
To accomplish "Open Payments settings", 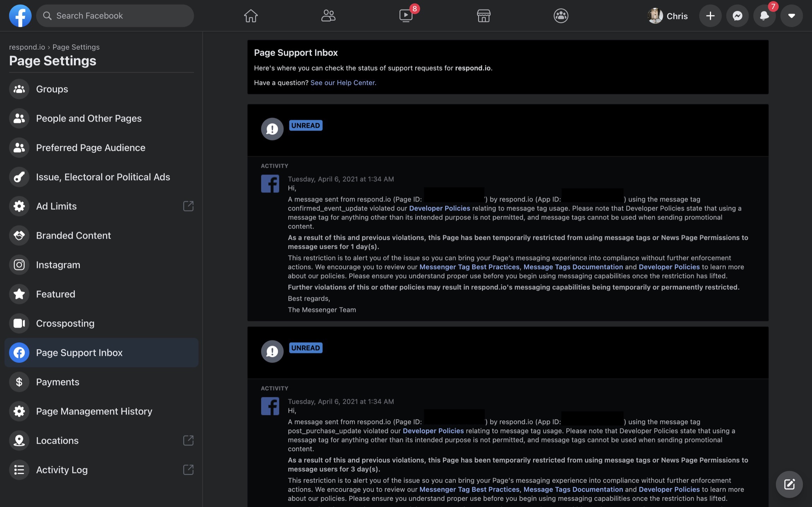I will [102, 382].
